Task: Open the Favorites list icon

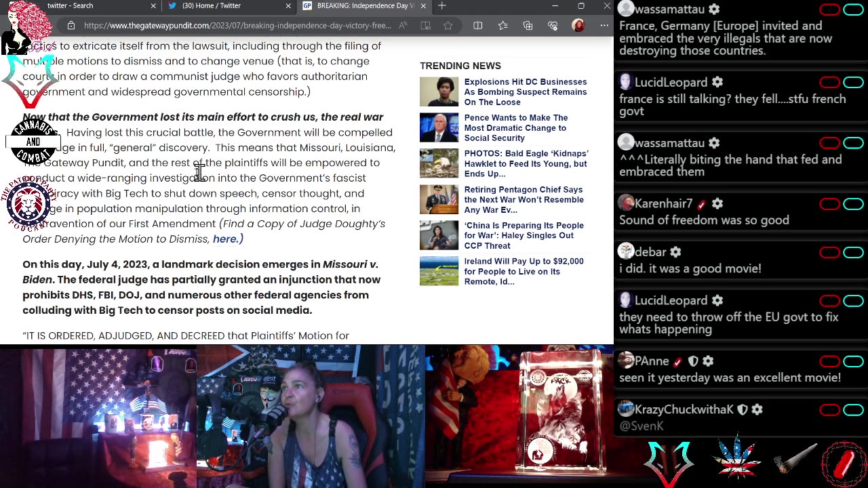Action: [502, 26]
